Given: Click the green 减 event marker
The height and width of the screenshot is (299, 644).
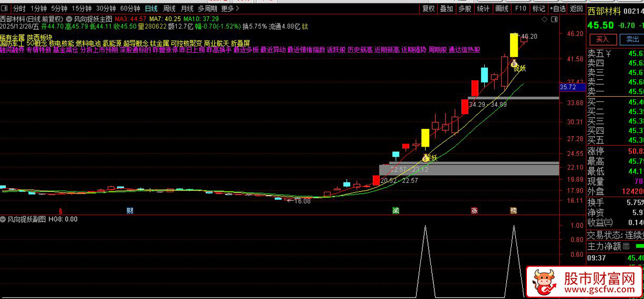Looking at the screenshot, I should [396, 211].
